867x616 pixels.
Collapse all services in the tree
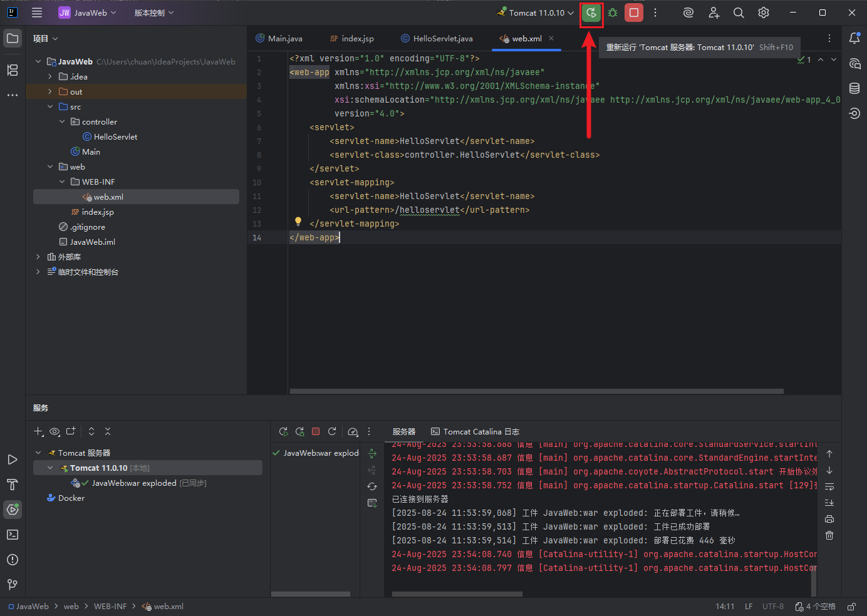coord(108,431)
